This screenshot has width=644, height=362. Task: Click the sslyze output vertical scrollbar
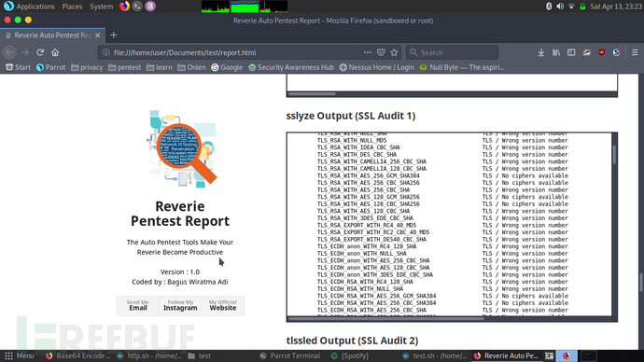click(614, 154)
